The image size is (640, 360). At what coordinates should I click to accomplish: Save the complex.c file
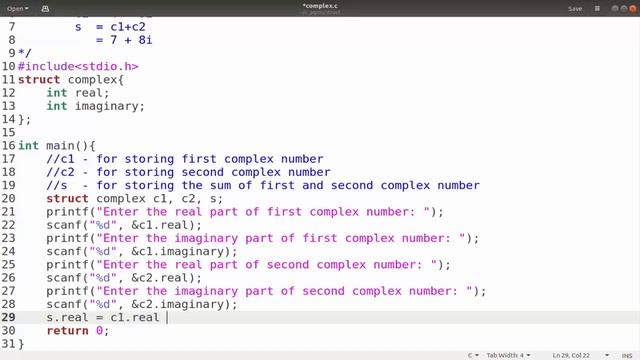click(x=575, y=9)
